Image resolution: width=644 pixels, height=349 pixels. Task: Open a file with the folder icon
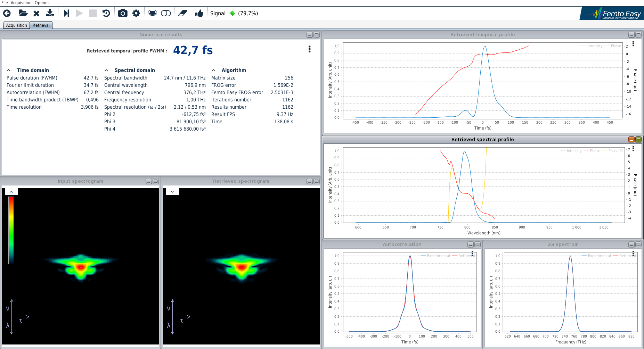23,13
